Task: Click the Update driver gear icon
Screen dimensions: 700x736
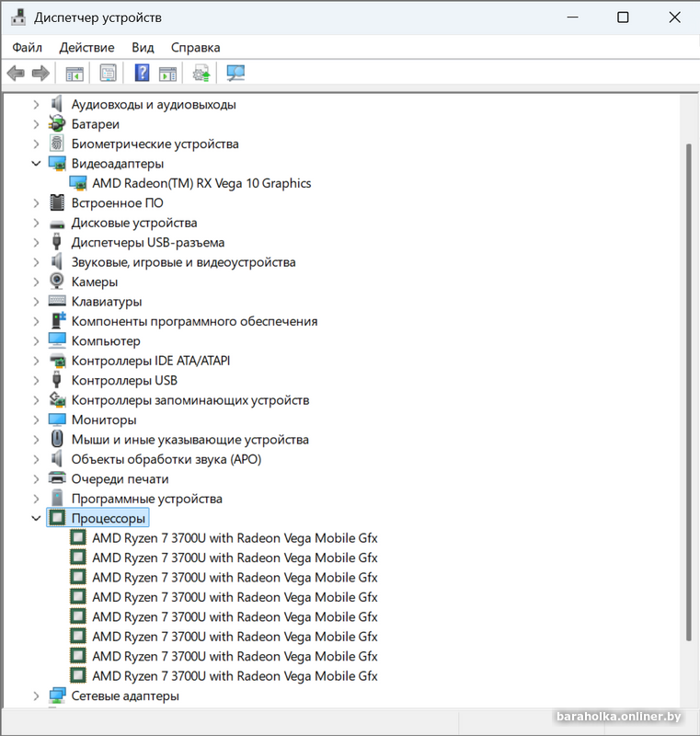Action: coord(201,74)
